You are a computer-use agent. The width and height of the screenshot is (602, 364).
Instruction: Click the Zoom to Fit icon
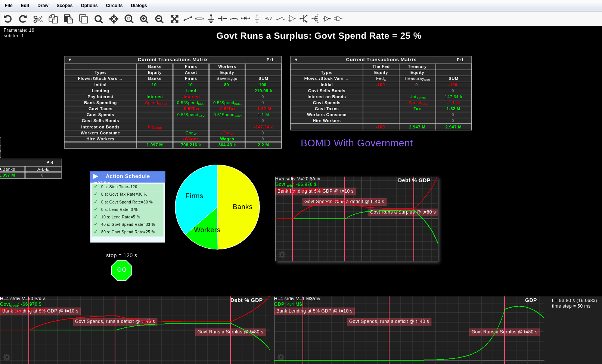[174, 19]
